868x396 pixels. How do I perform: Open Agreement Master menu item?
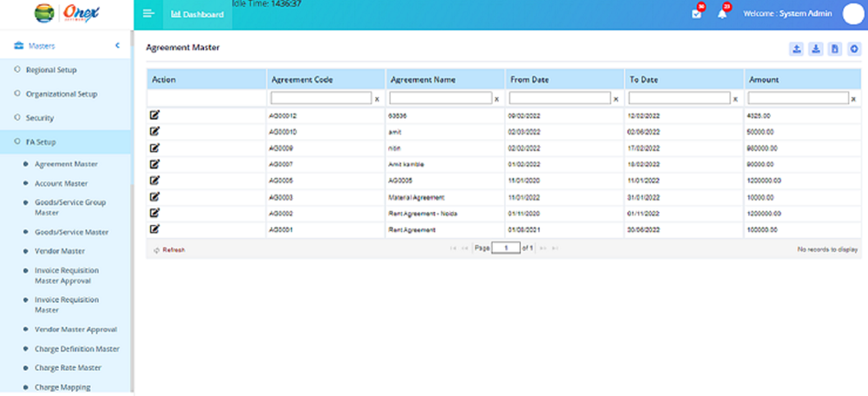click(x=67, y=164)
